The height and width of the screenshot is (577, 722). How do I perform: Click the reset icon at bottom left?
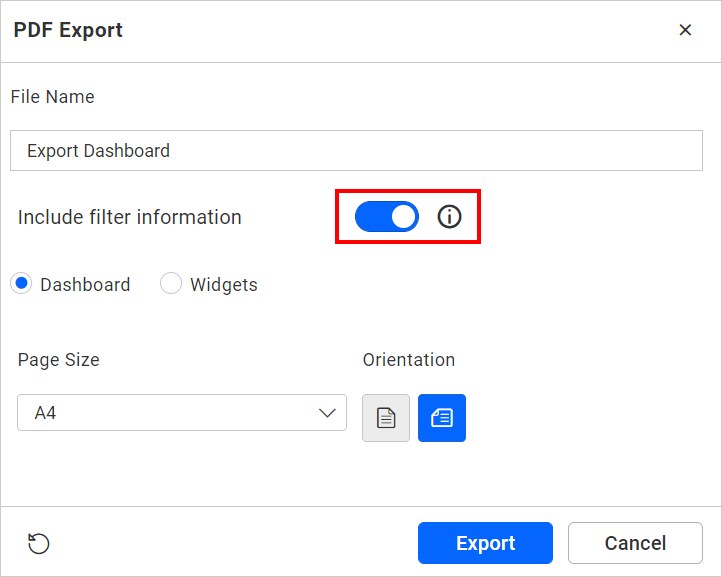coord(39,543)
